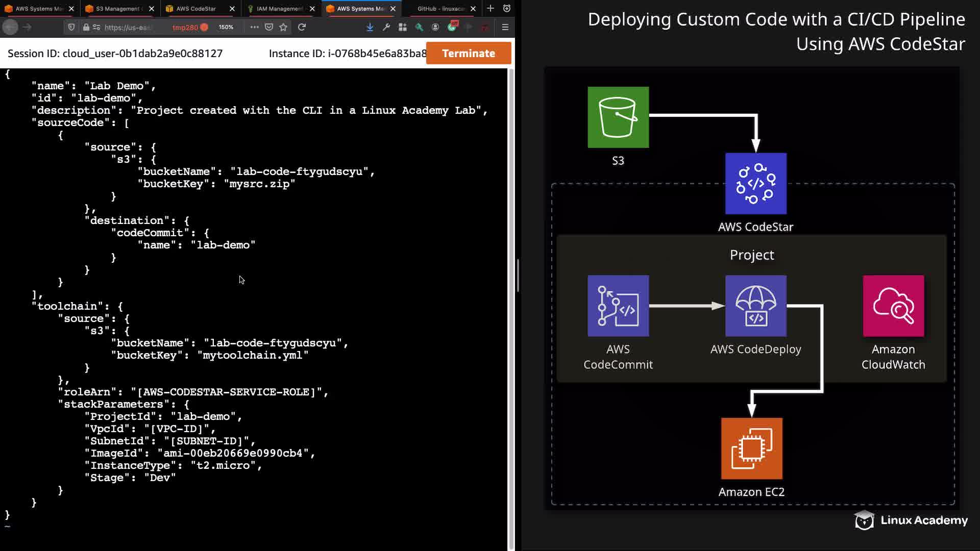Screen dimensions: 980x551
Task: Click the Terminate session button
Action: pyautogui.click(x=468, y=53)
